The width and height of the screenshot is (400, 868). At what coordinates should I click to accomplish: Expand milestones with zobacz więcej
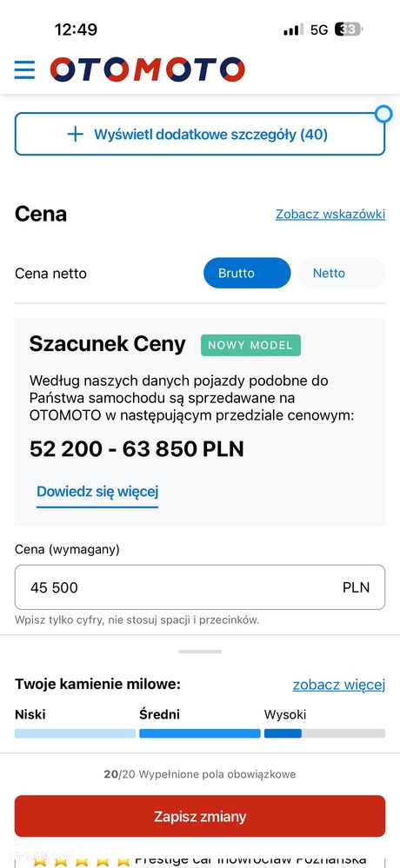(x=339, y=685)
